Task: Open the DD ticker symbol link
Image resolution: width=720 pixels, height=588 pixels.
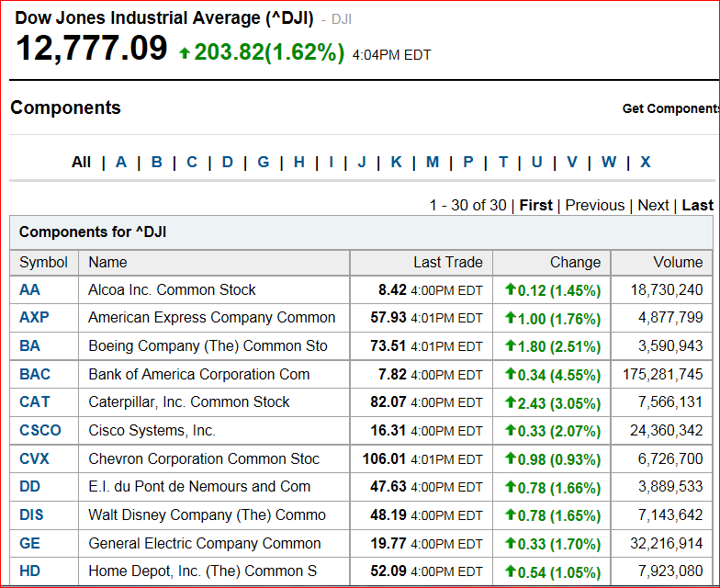Action: 29,487
